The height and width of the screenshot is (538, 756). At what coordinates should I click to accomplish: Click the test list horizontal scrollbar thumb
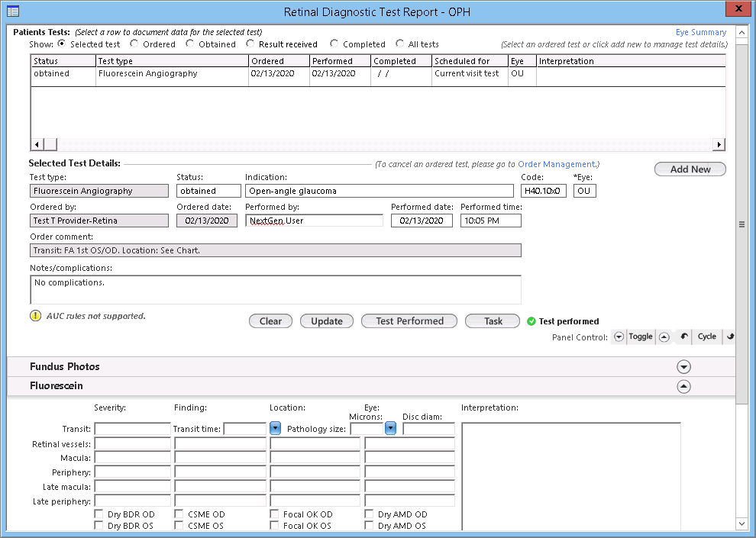(x=50, y=144)
